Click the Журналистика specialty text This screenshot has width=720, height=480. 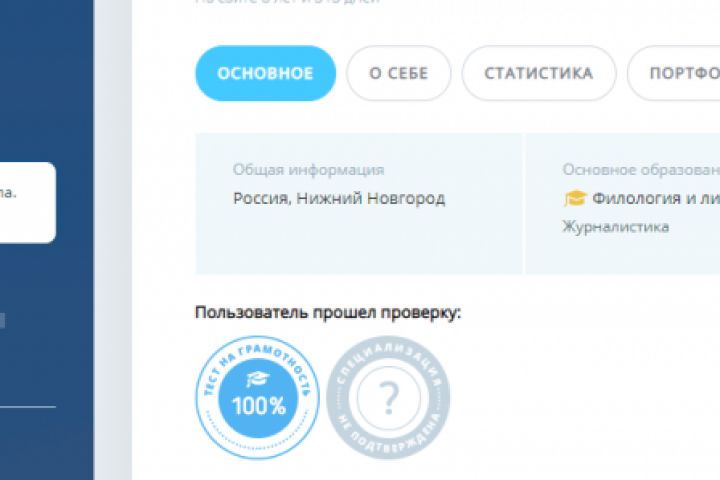616,227
